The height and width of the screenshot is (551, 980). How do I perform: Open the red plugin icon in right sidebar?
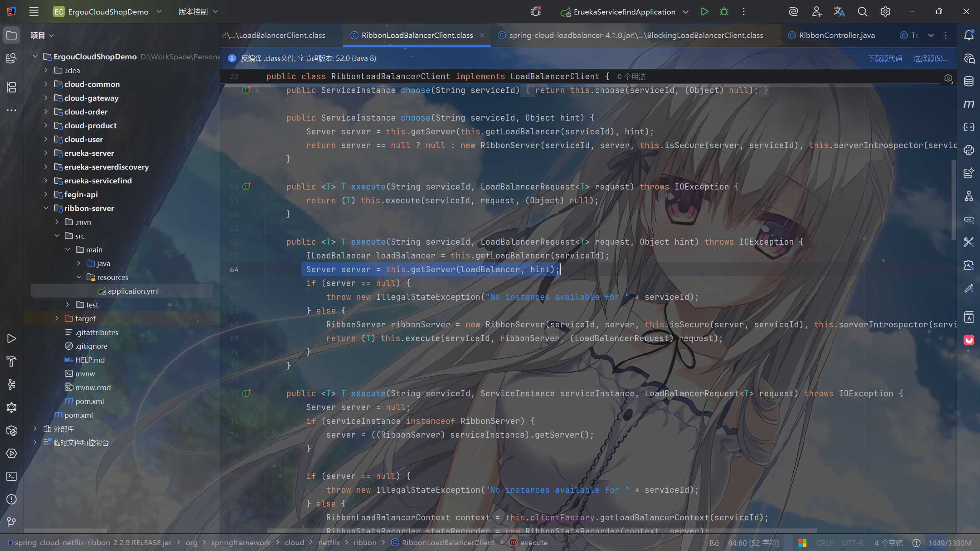969,340
